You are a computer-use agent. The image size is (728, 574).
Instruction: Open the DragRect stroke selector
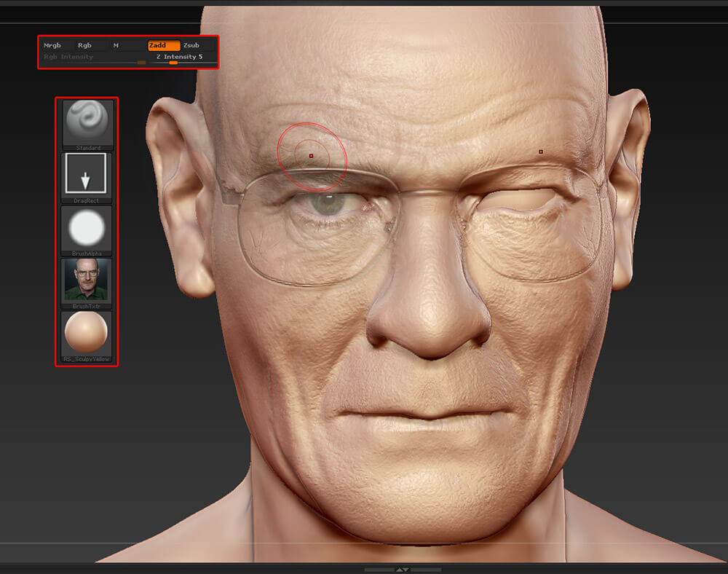[87, 178]
